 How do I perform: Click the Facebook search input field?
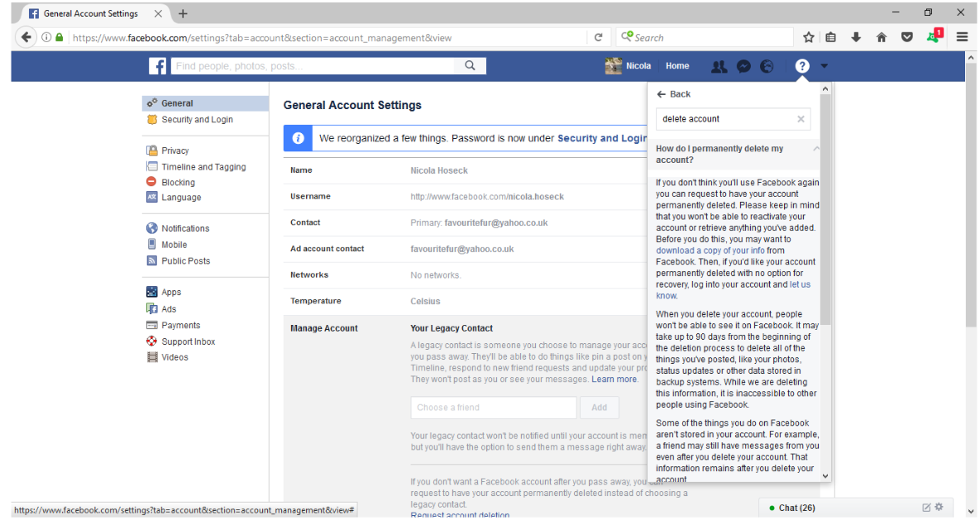pos(311,65)
